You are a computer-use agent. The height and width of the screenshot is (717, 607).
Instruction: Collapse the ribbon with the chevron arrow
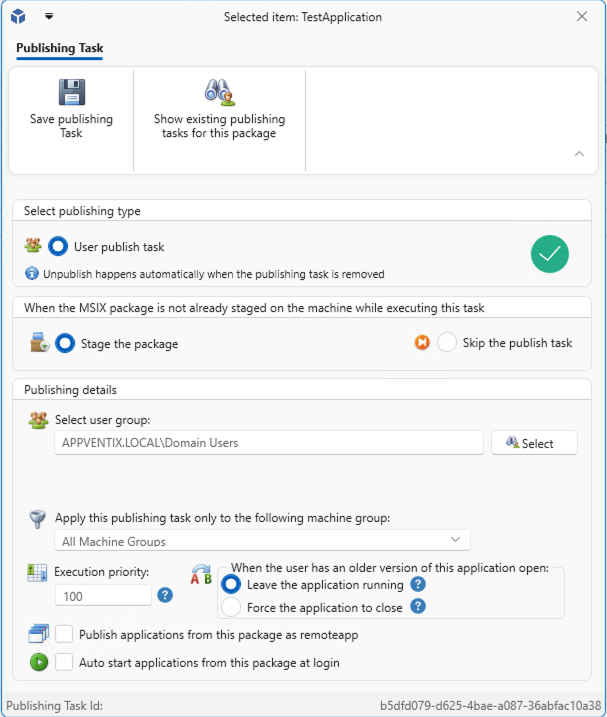tap(579, 154)
